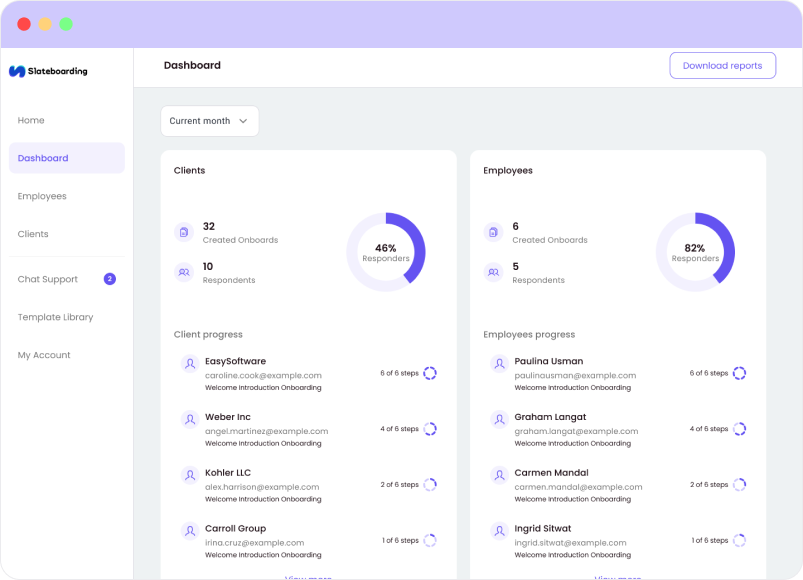This screenshot has height=580, width=803.
Task: Click the EasySoftware avatar icon
Action: 190,363
